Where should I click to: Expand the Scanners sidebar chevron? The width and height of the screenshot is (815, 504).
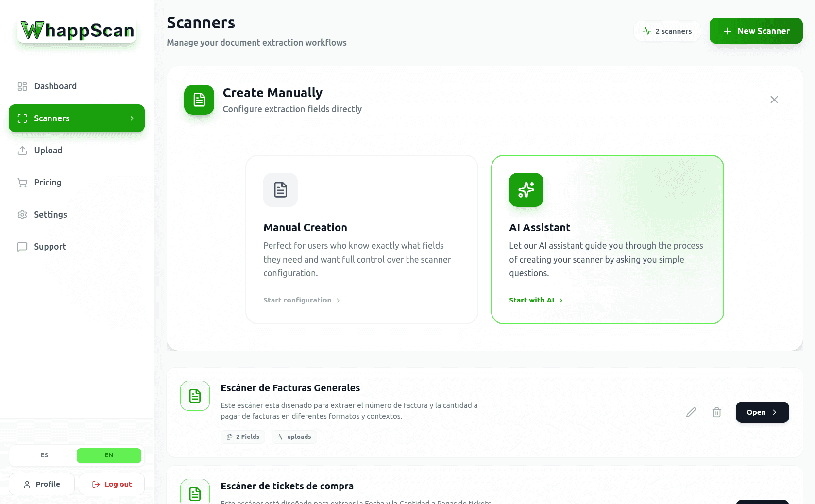point(132,118)
